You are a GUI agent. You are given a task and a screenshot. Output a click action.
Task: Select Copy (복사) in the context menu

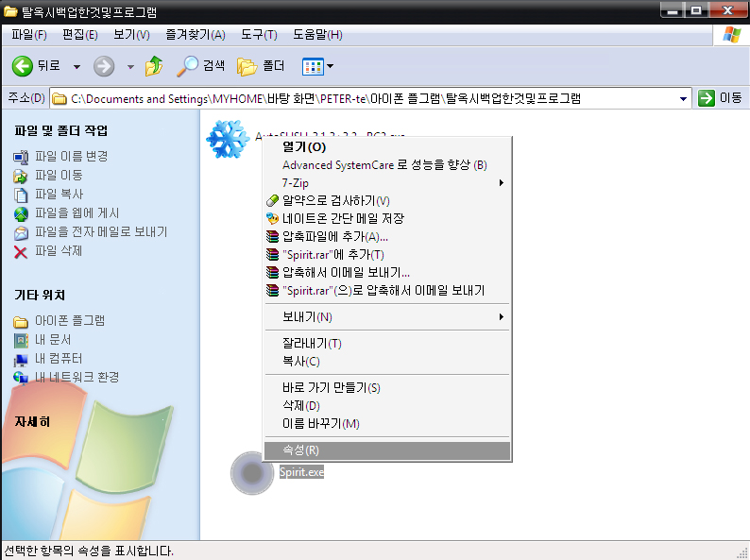(301, 362)
